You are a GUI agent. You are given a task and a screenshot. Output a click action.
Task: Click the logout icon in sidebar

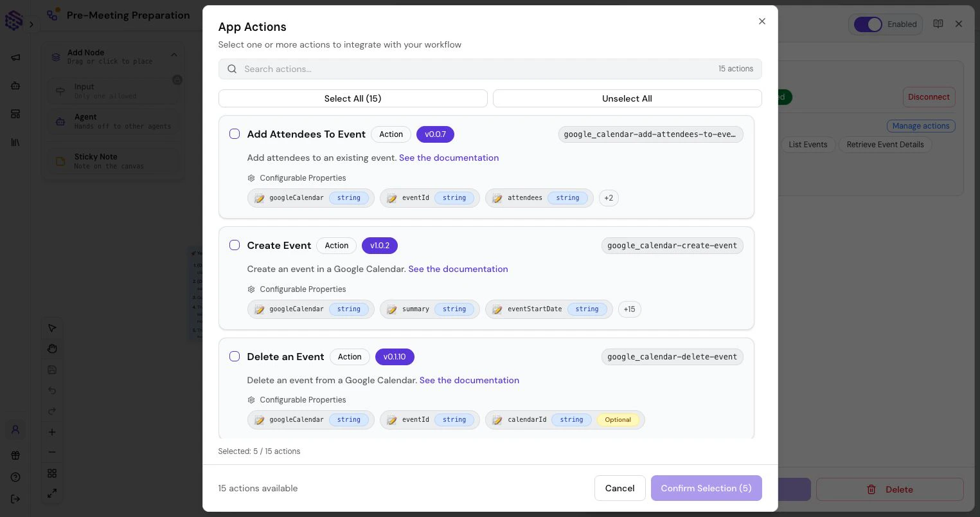15,499
